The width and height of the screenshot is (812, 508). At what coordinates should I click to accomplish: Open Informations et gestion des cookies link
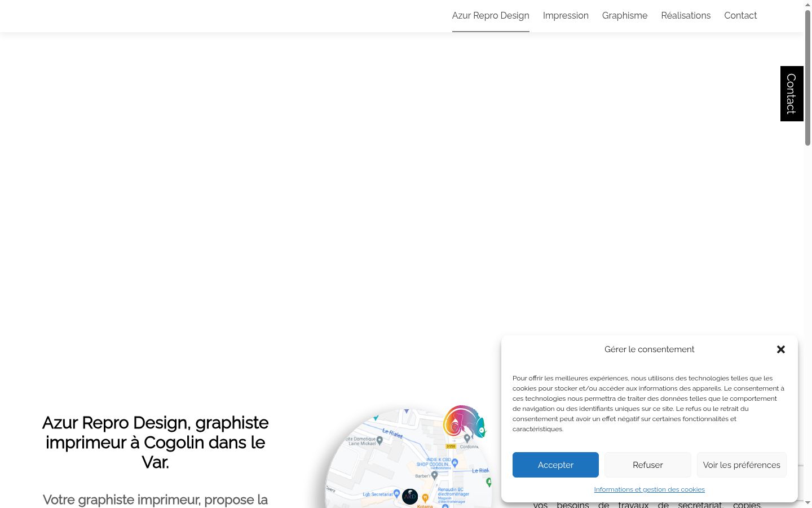649,489
